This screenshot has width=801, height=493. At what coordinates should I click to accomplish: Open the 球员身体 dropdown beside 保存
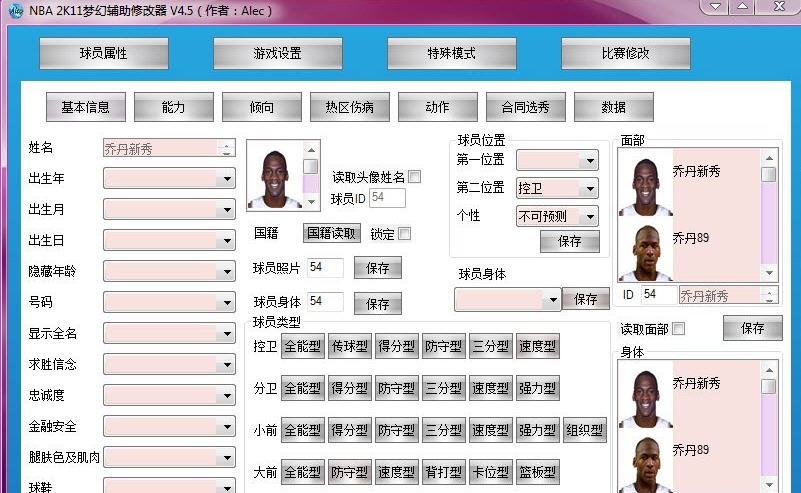[x=508, y=299]
